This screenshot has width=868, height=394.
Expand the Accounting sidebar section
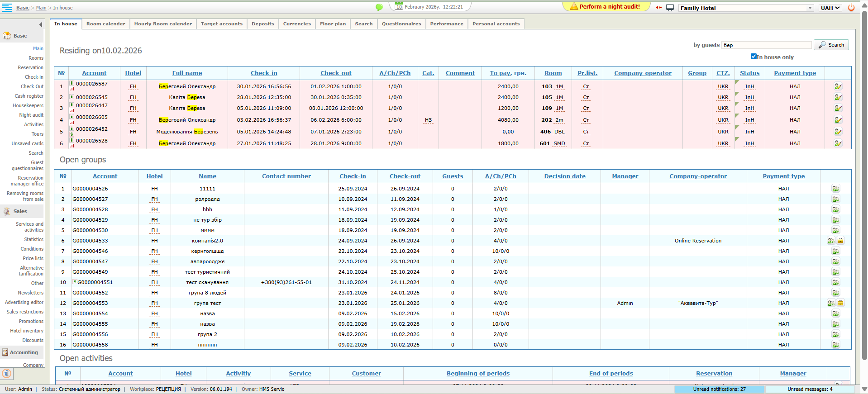(24, 352)
